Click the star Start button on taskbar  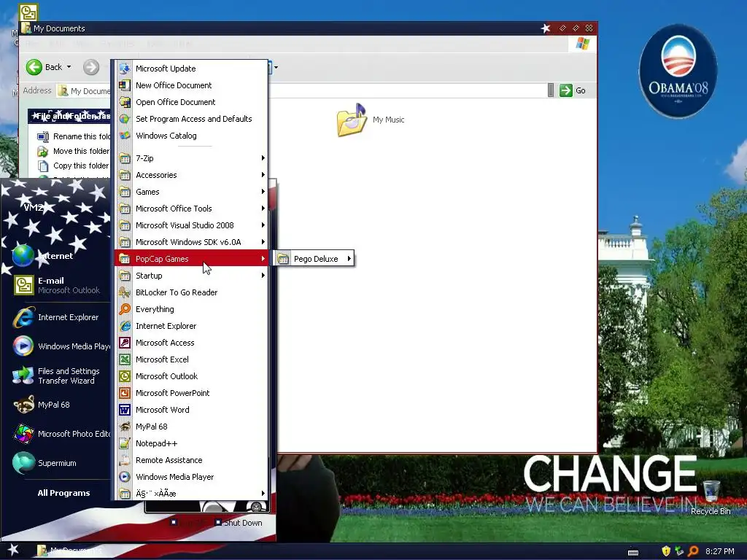click(x=13, y=551)
